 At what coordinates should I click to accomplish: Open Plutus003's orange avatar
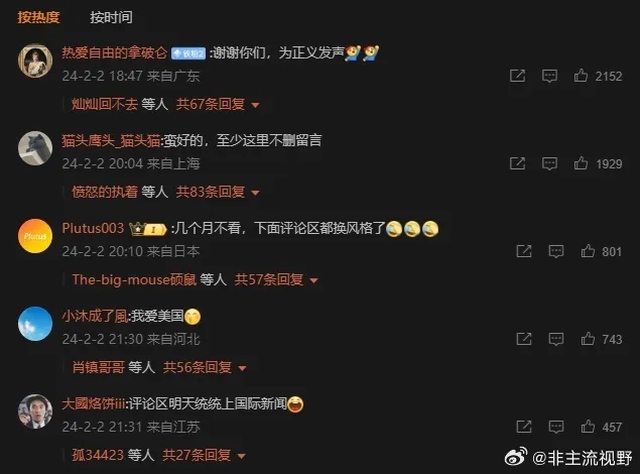pos(35,236)
